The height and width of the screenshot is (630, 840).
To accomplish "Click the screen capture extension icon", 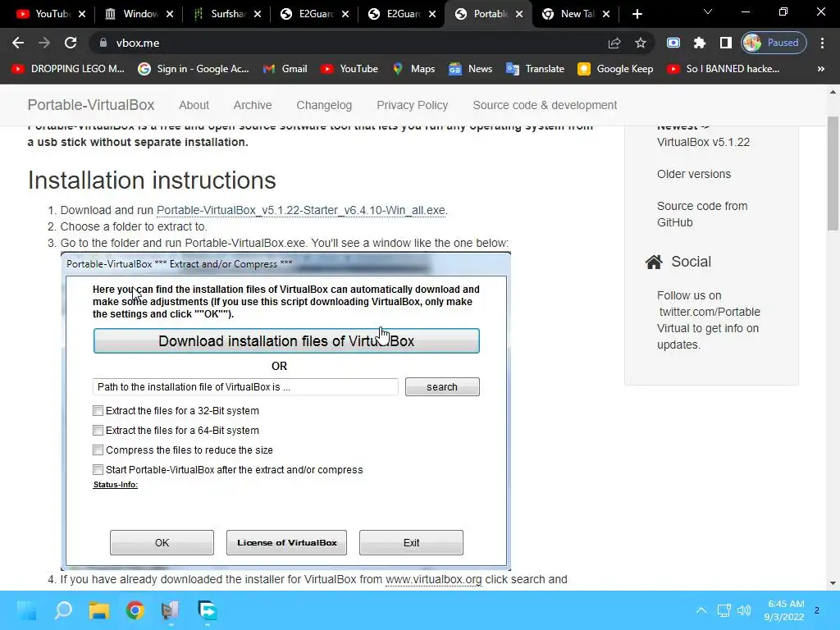I will [673, 43].
